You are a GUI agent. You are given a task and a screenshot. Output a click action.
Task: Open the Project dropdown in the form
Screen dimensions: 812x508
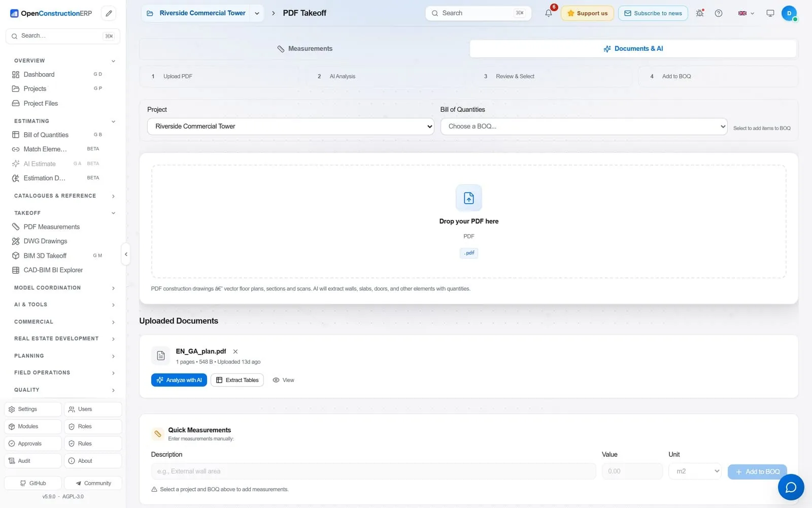click(290, 126)
